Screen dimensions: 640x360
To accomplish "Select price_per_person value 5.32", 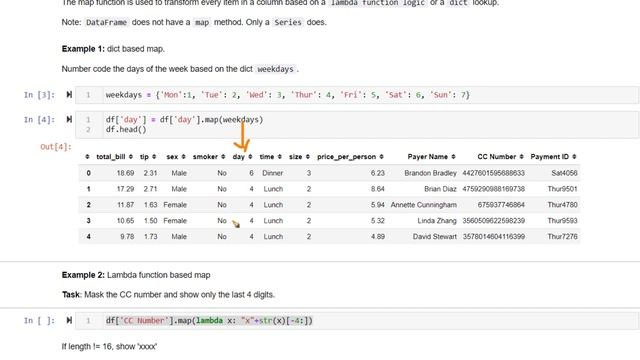I will click(x=378, y=221).
